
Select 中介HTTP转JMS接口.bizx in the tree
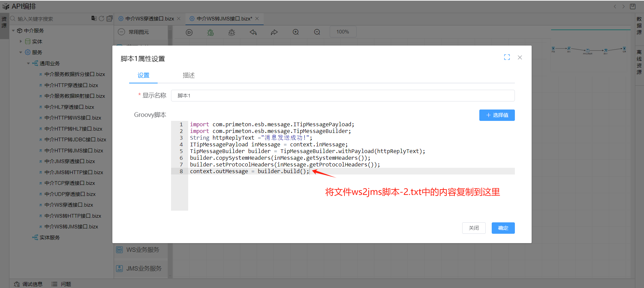tap(73, 151)
